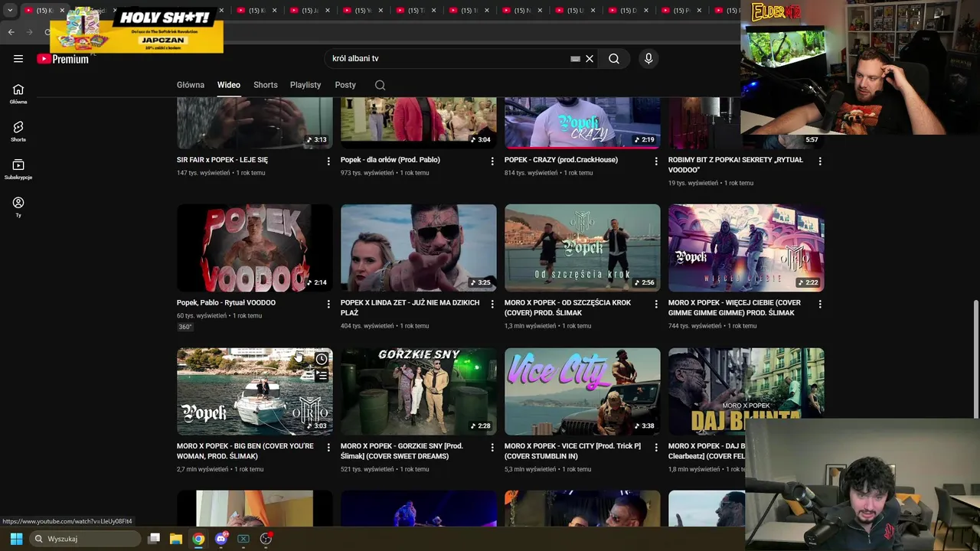Screen dimensions: 980x551
Task: Play the Od szczęścia krok thumbnail
Action: coord(583,247)
